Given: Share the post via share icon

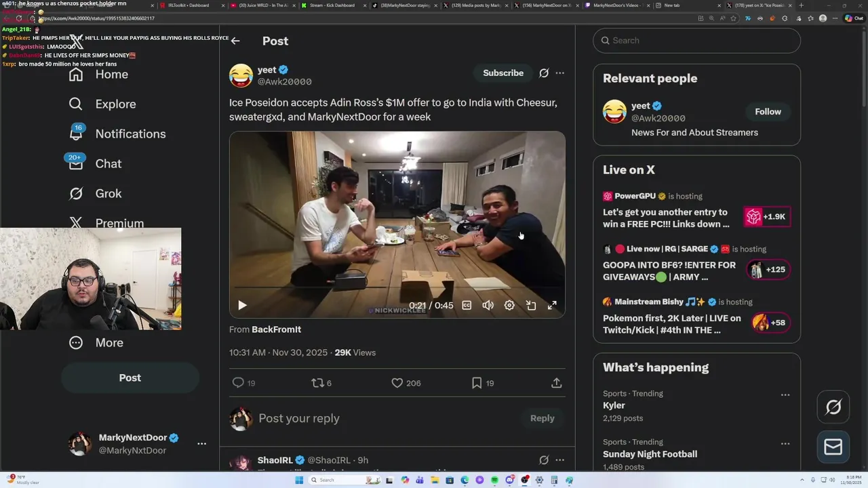Looking at the screenshot, I should pos(556,383).
